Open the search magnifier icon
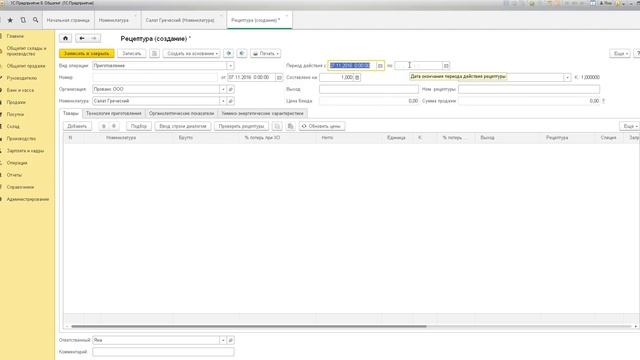Screen dimensions: 640x360 point(36,20)
